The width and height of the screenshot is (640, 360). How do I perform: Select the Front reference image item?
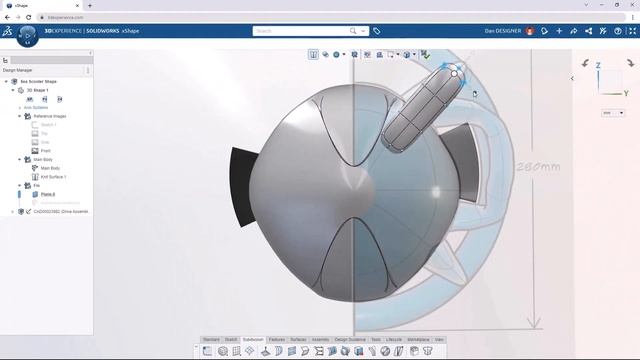point(45,151)
